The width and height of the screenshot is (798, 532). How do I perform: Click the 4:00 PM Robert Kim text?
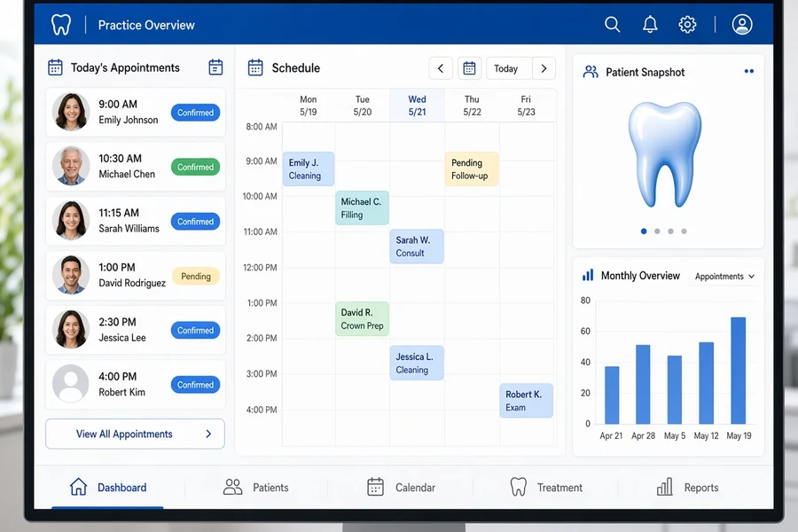click(122, 384)
